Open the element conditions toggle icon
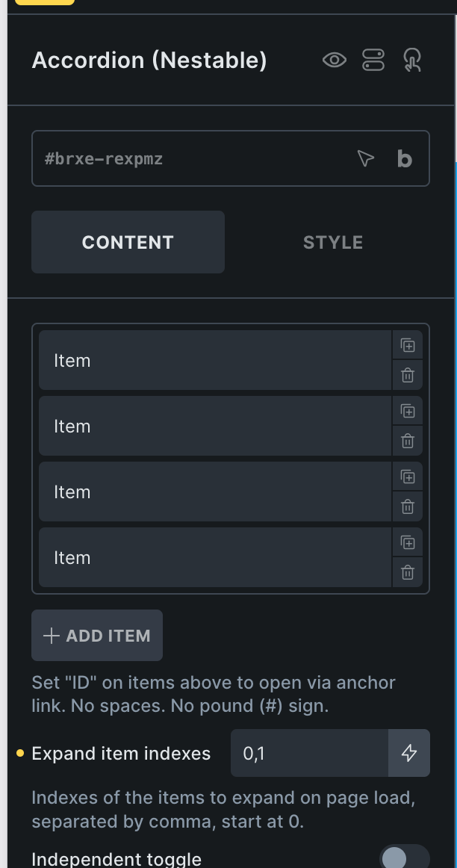 coord(373,61)
